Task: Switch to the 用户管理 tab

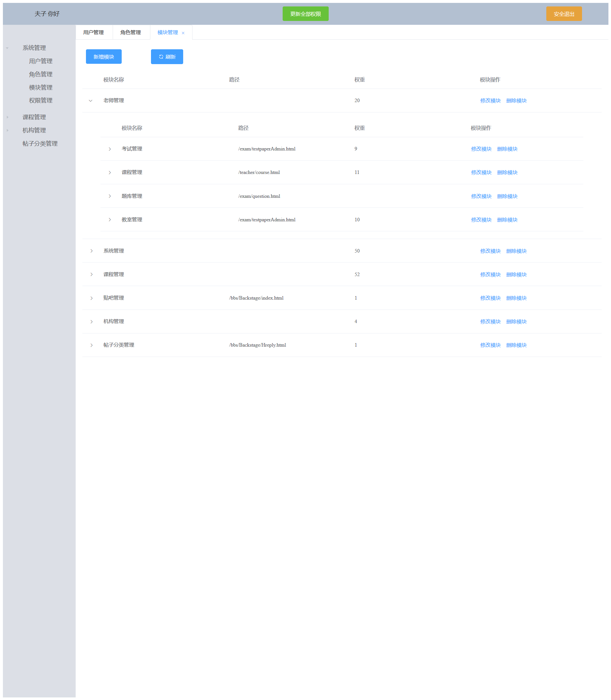Action: coord(94,32)
